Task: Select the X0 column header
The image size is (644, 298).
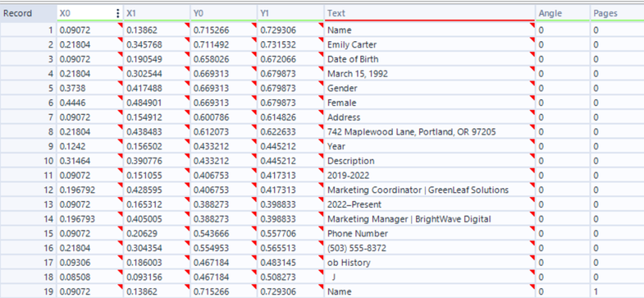Action: tap(90, 14)
